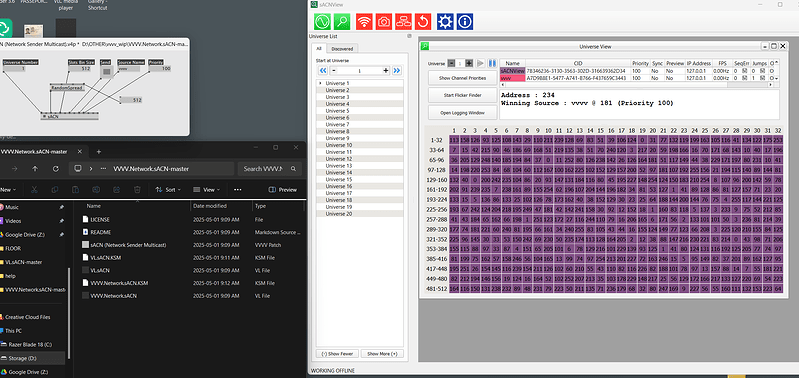Switch to the Discovered tab
The width and height of the screenshot is (799, 378).
coord(342,49)
